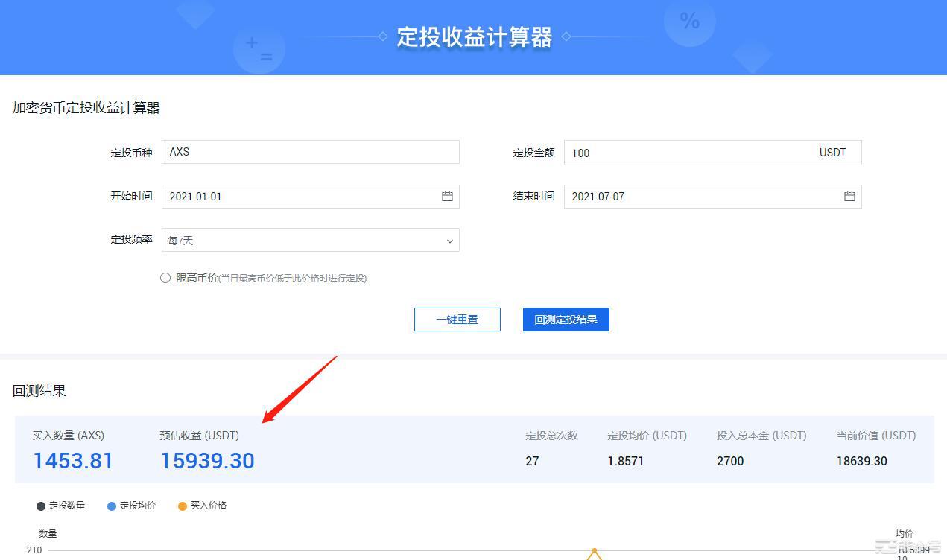Screen dimensions: 947x560
Task: Open the calendar icon in 结束时间 field
Action: (x=849, y=197)
